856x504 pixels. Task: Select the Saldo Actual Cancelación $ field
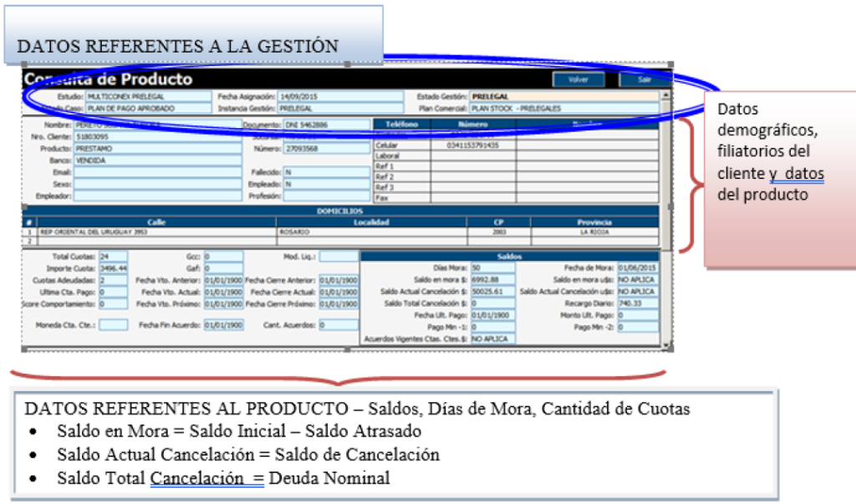coord(492,292)
